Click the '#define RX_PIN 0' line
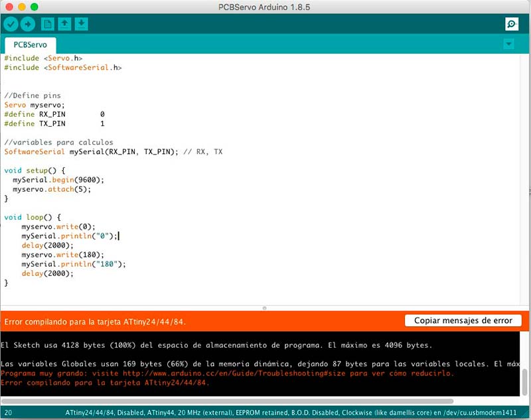This screenshot has height=420, width=531. (x=54, y=114)
